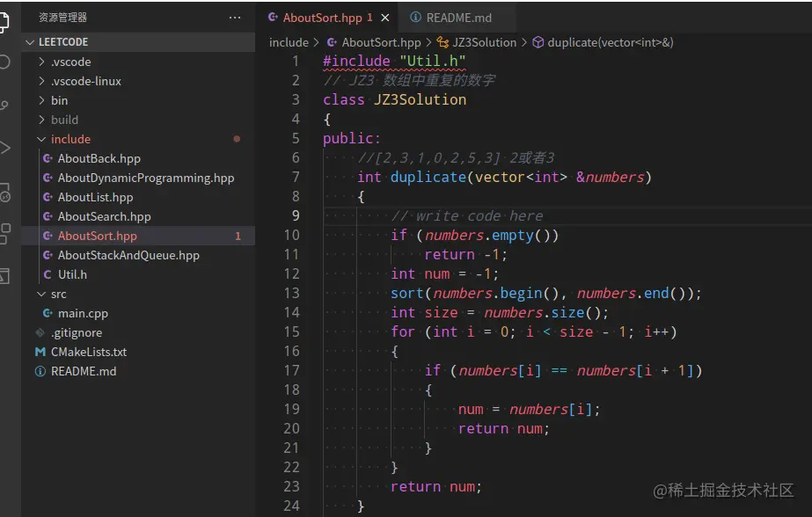Click duplicate(vector<int>&) method breadcrumb
The image size is (812, 517).
point(611,42)
